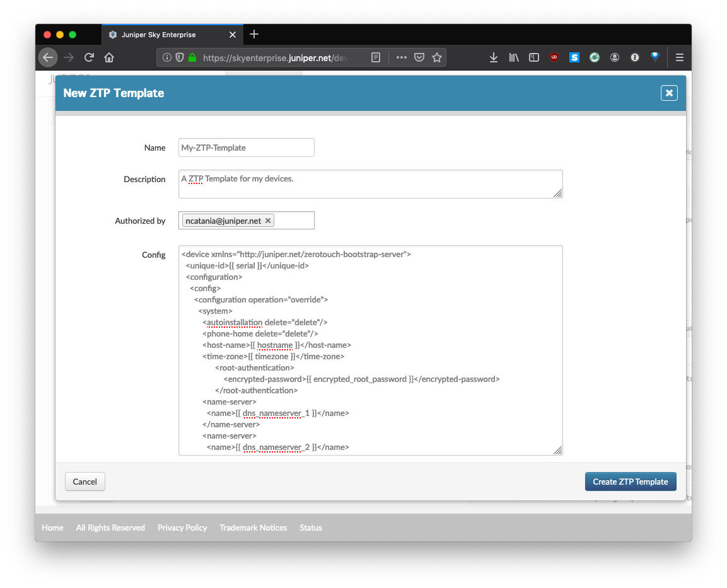Toggle reader view in address bar
The image size is (727, 588).
click(376, 57)
